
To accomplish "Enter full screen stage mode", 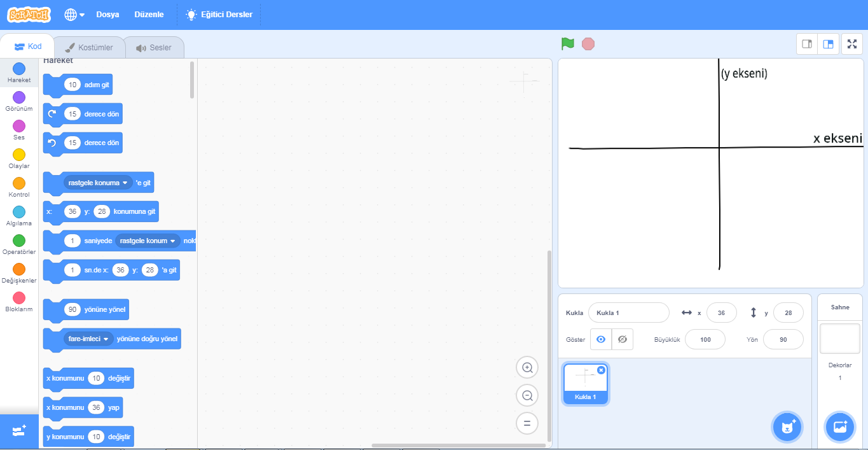I will (x=852, y=44).
